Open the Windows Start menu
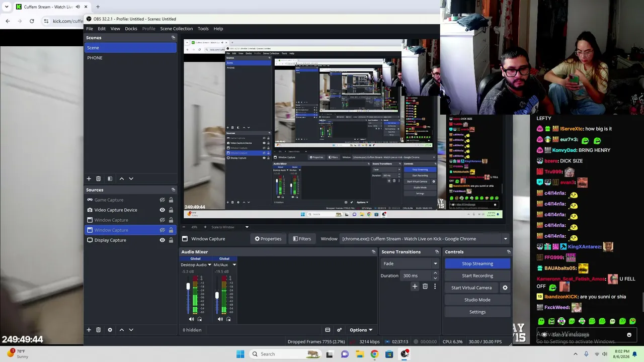 [240, 354]
